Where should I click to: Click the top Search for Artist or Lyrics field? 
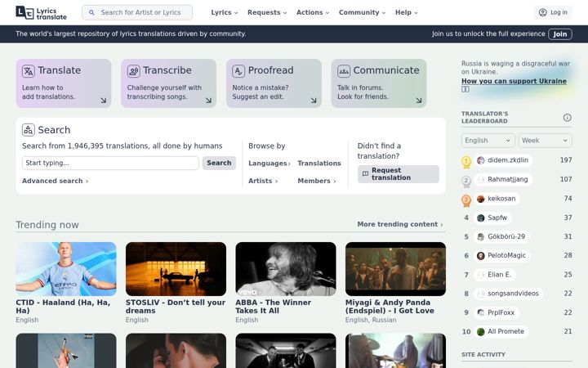[x=137, y=12]
